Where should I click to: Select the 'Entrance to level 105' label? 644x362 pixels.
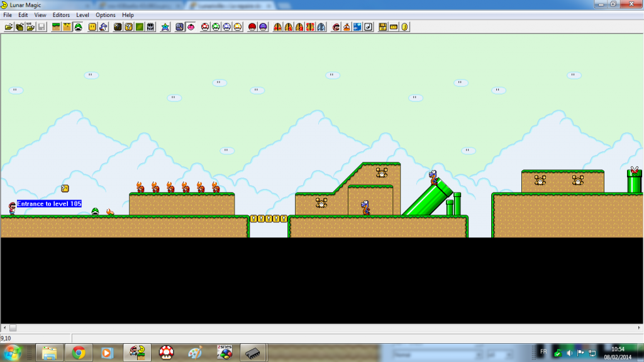[x=49, y=203]
